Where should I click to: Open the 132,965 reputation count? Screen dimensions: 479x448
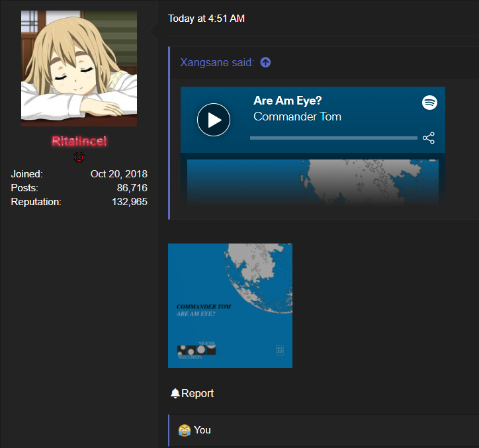click(130, 202)
